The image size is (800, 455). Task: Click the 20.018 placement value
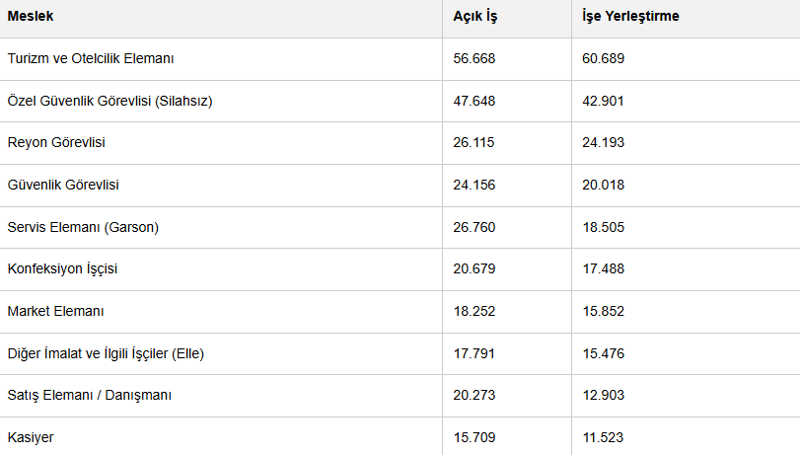[x=603, y=185]
